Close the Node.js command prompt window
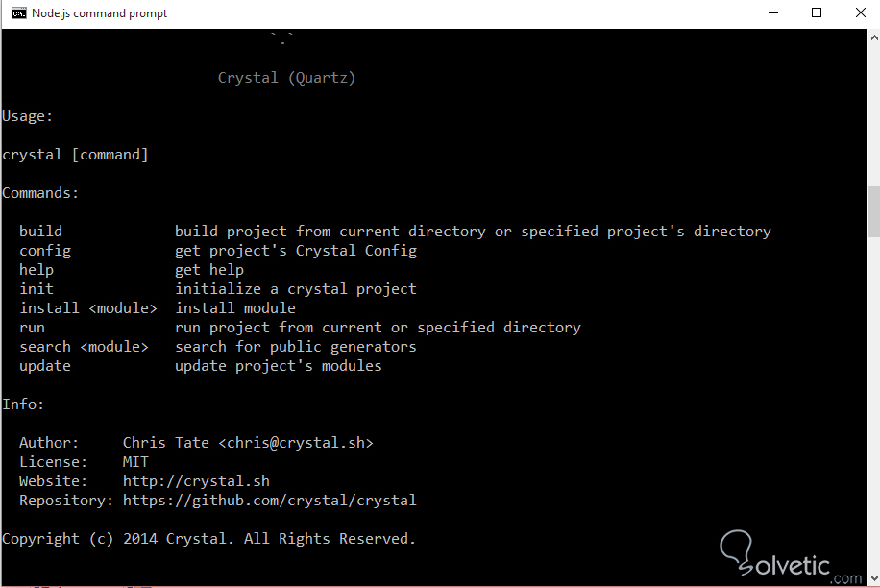The width and height of the screenshot is (880, 588). click(x=859, y=13)
